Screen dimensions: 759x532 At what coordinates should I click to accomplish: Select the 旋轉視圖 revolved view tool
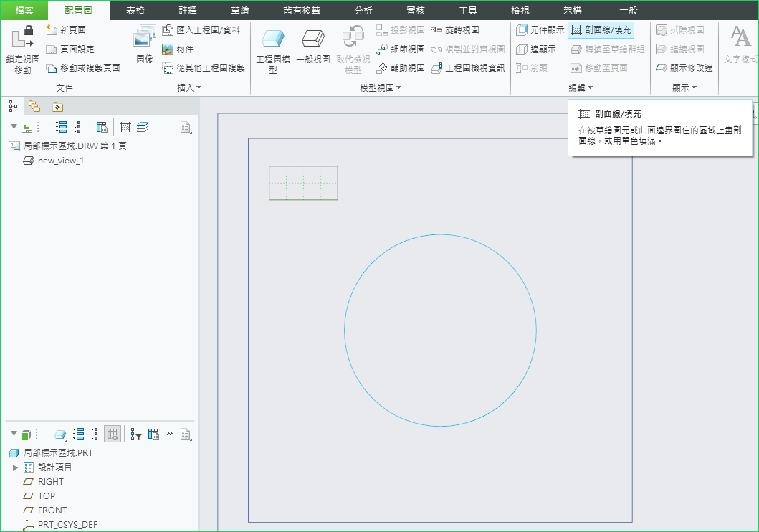click(455, 30)
